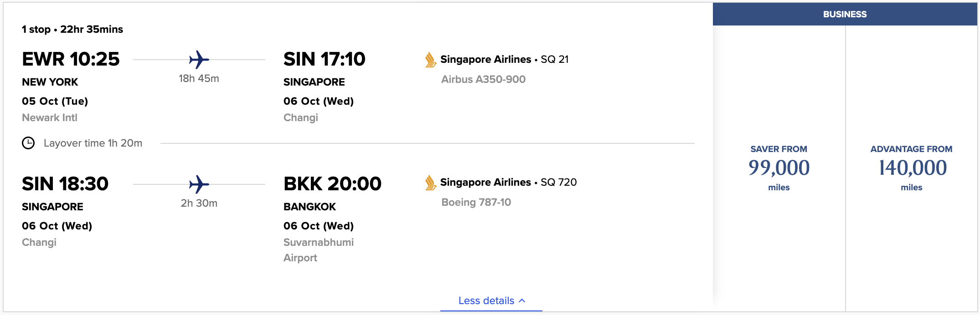Click the airplane icon on the SIN-BKK segment

click(198, 184)
